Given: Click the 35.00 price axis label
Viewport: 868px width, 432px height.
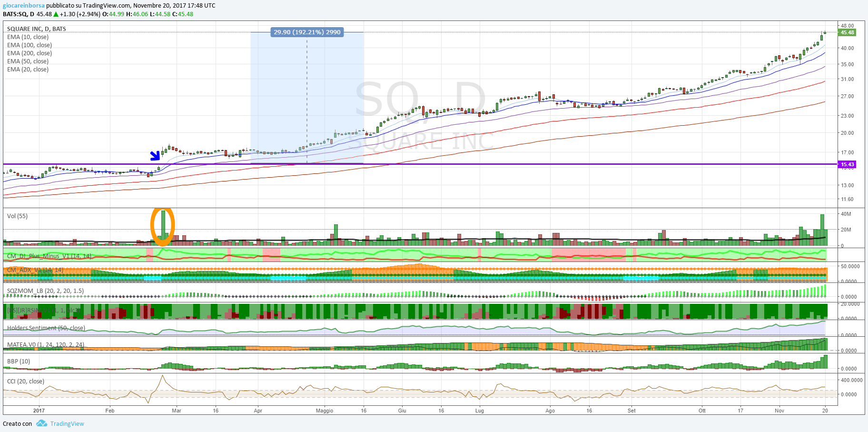Looking at the screenshot, I should click(847, 64).
